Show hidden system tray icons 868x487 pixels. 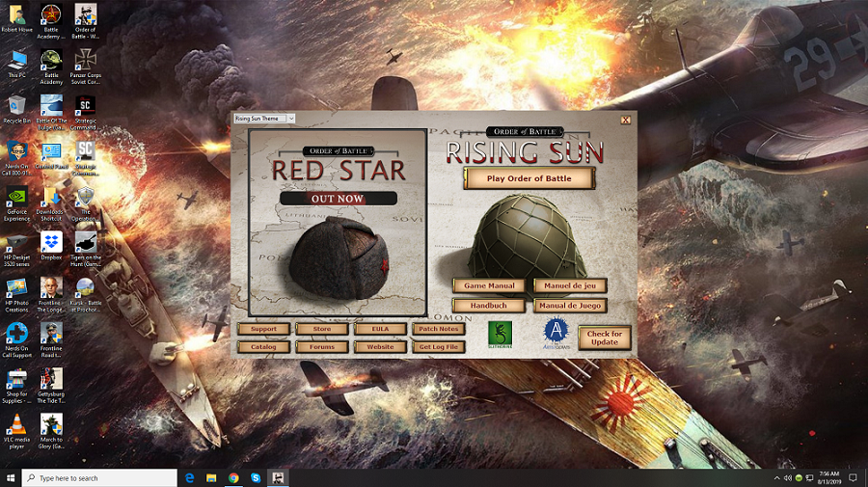[776, 477]
